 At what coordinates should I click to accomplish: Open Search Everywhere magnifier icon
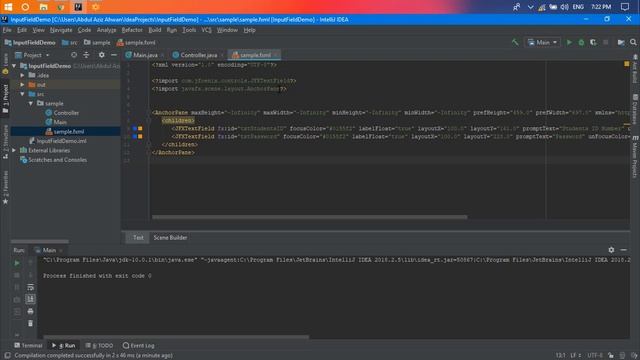coord(633,42)
